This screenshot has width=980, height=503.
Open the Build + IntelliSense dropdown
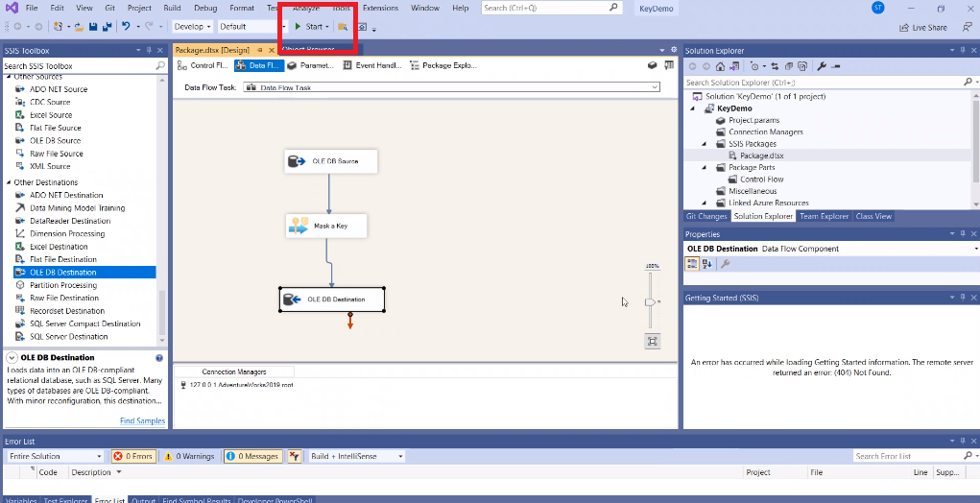(x=357, y=456)
